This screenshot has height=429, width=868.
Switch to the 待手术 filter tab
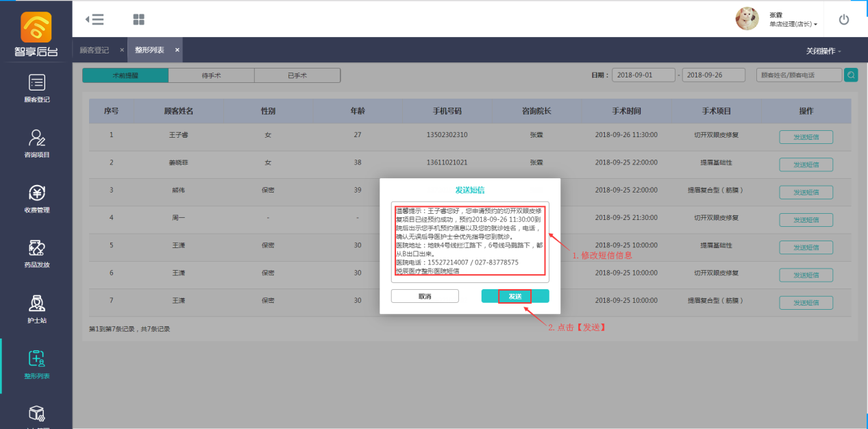211,75
